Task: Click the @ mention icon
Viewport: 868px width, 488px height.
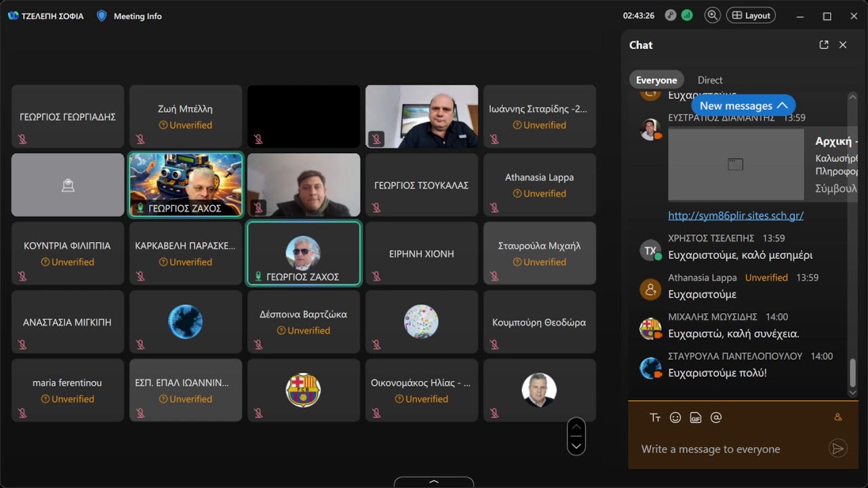Action: coord(716,418)
